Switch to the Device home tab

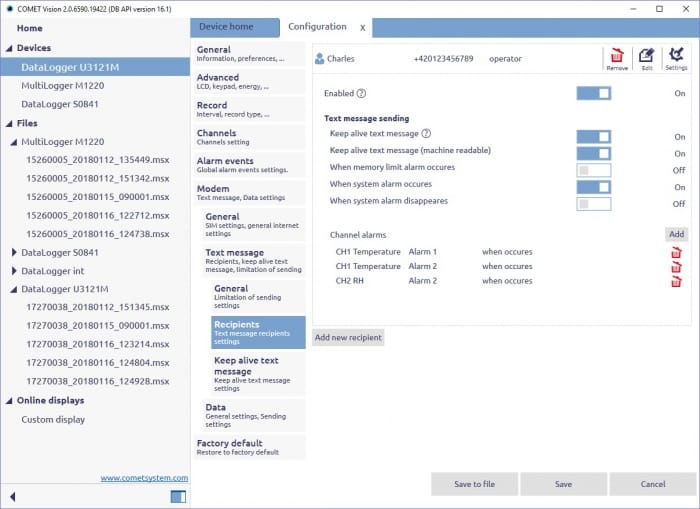226,26
